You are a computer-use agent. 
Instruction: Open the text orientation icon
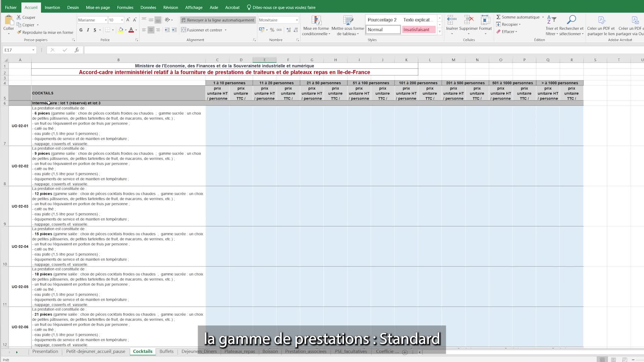(x=167, y=20)
